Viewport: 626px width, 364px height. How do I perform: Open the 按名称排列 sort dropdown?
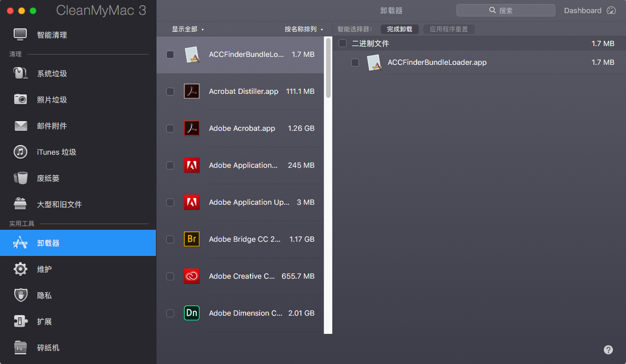tap(304, 29)
